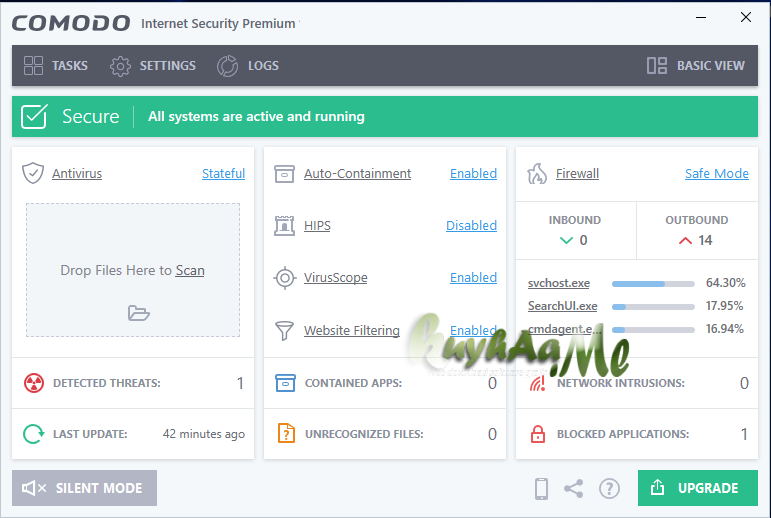Open svchost.exe process link

[559, 283]
